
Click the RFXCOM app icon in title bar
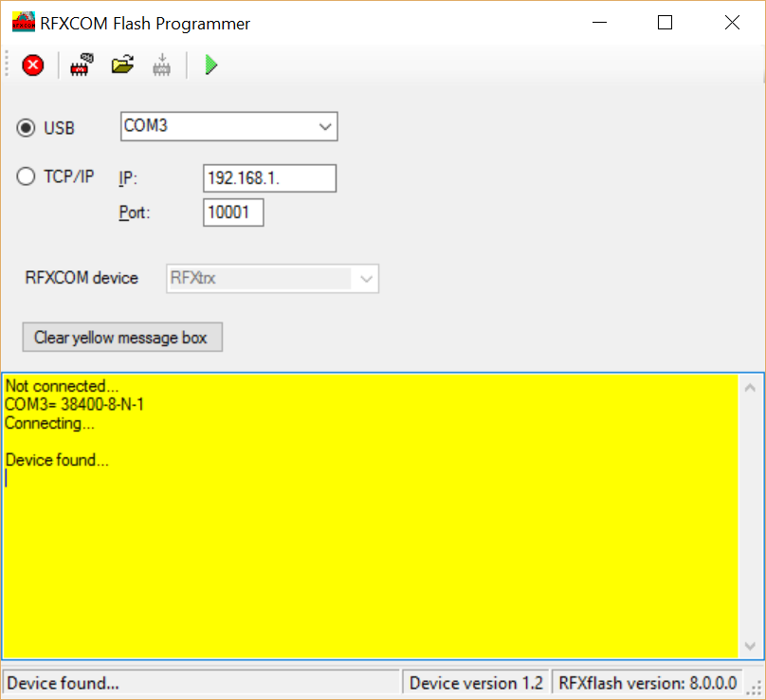pyautogui.click(x=24, y=23)
